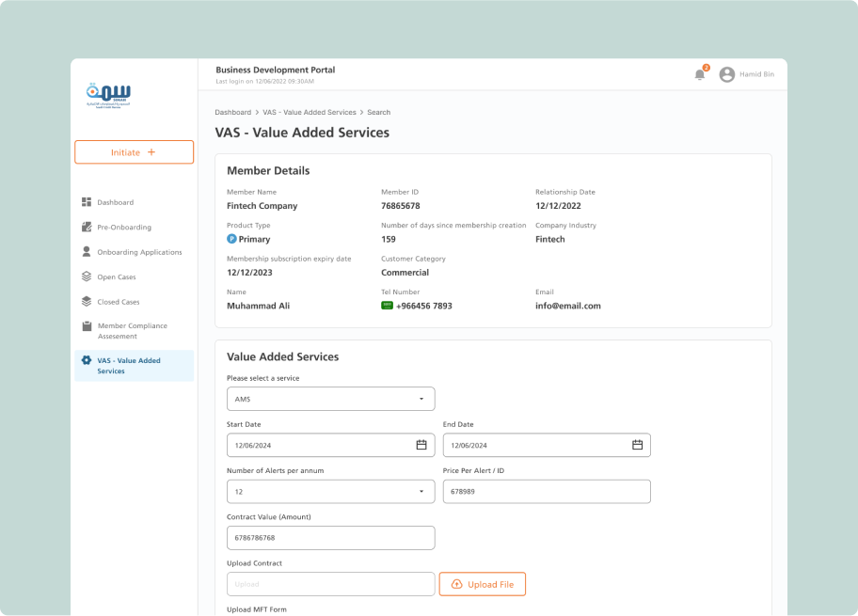This screenshot has height=616, width=858.
Task: Click the Member Compliance clipboard icon
Action: (x=87, y=326)
